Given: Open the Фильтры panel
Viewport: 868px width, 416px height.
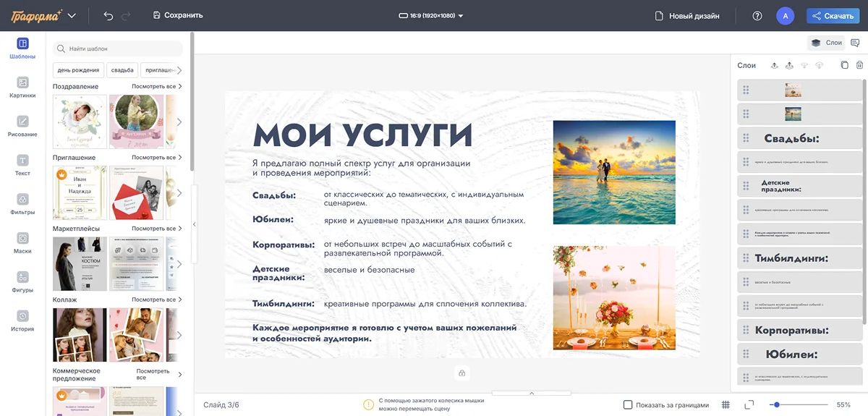Looking at the screenshot, I should [x=22, y=205].
